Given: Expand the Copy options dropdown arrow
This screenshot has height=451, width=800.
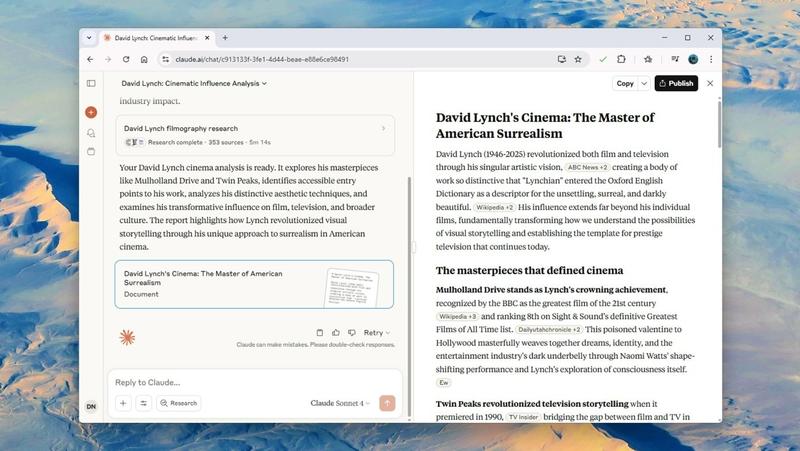Looking at the screenshot, I should (644, 83).
